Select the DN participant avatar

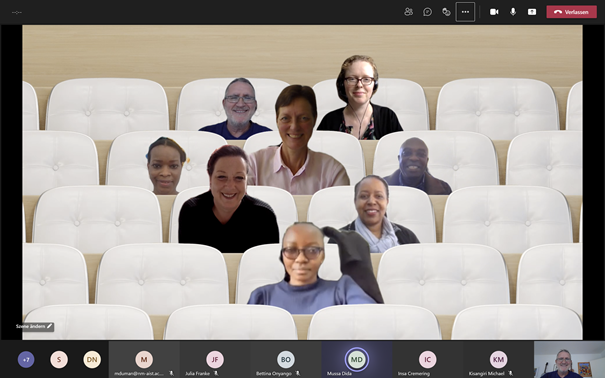tap(92, 359)
